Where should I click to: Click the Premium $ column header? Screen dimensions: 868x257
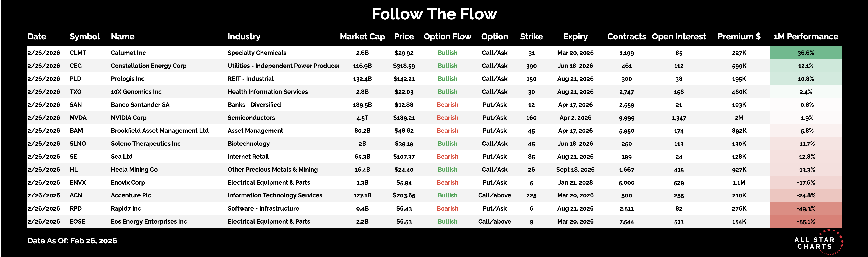coord(739,36)
